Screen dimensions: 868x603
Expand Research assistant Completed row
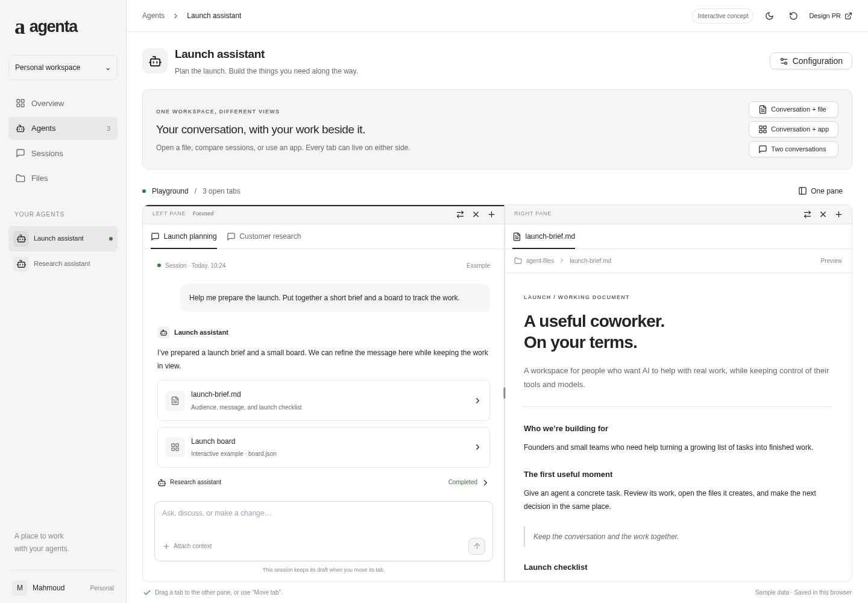point(324,482)
